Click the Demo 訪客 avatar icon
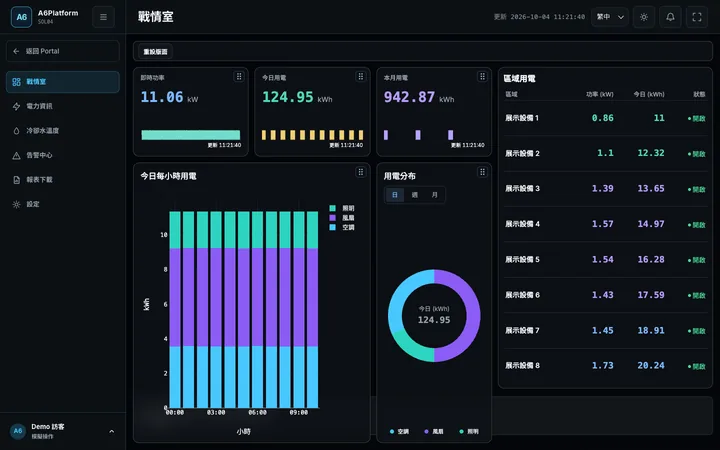720x450 pixels. point(17,431)
